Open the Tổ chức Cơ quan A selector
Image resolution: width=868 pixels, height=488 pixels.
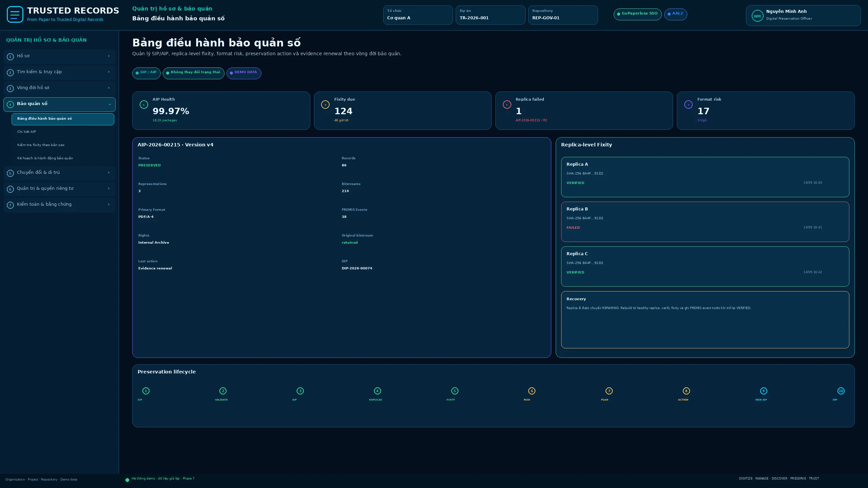point(418,15)
